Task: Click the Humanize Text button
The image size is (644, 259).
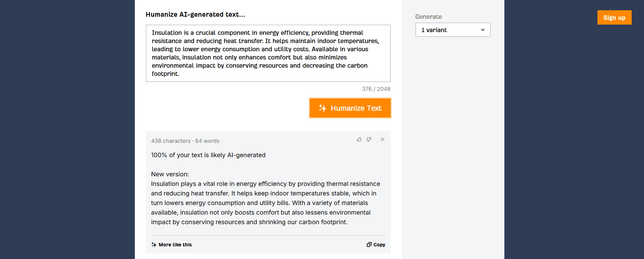Action: (350, 108)
